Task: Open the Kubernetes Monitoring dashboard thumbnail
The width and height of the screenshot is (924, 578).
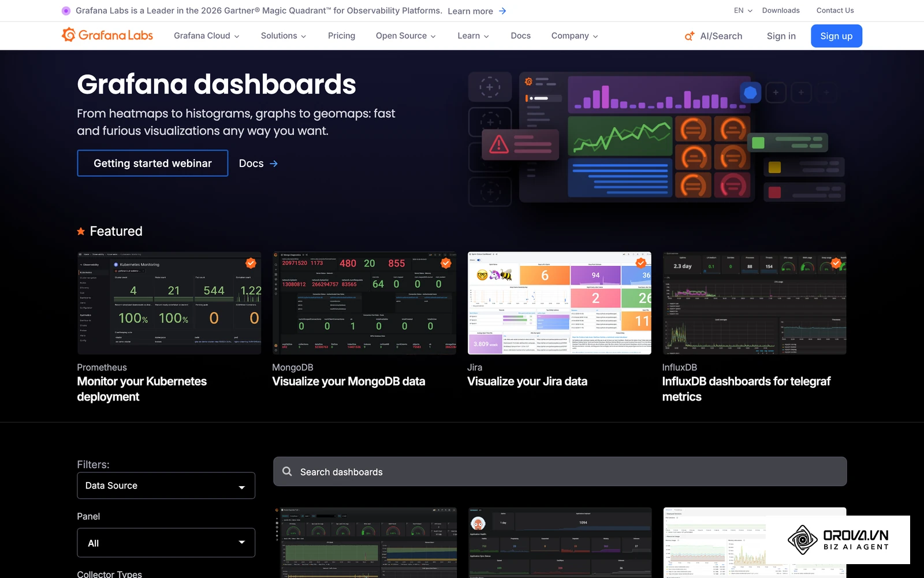Action: [169, 303]
